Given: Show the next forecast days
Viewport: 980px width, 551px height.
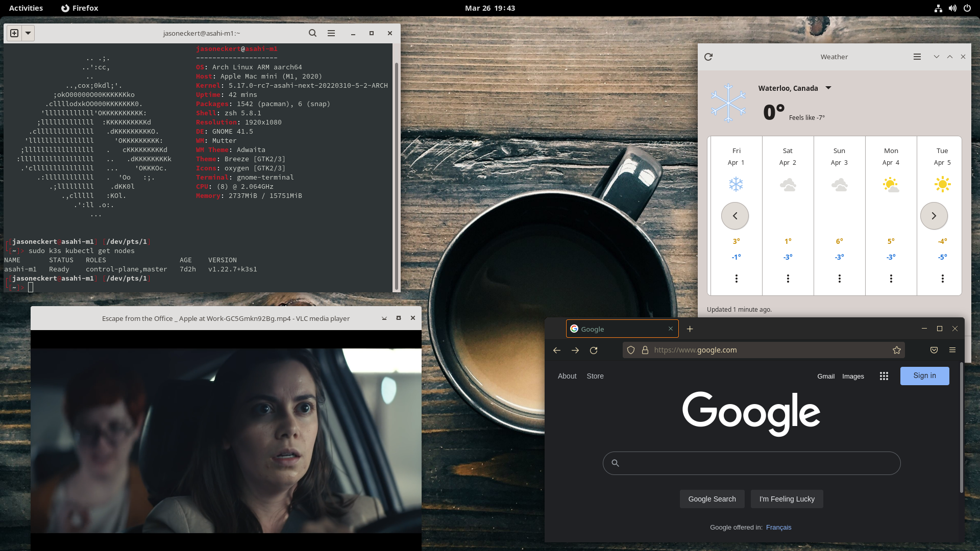Looking at the screenshot, I should tap(934, 216).
